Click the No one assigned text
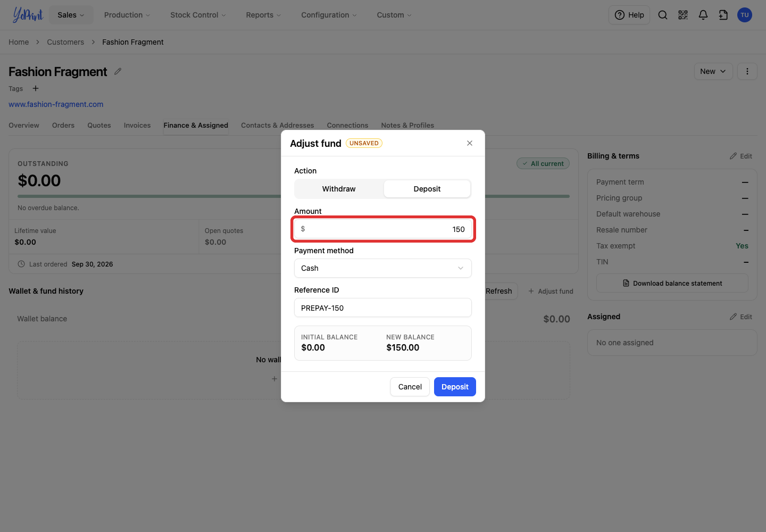The image size is (766, 532). (625, 343)
